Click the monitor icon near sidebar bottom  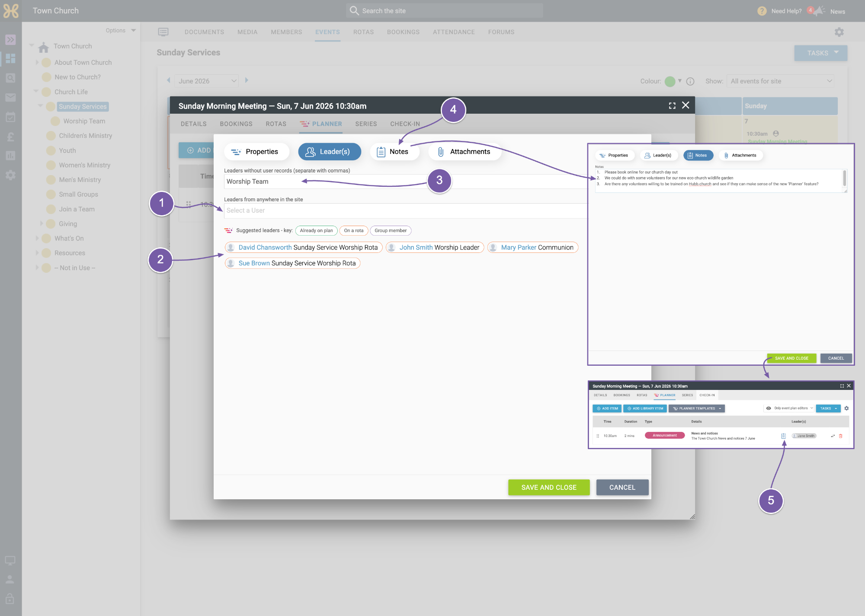(10, 561)
